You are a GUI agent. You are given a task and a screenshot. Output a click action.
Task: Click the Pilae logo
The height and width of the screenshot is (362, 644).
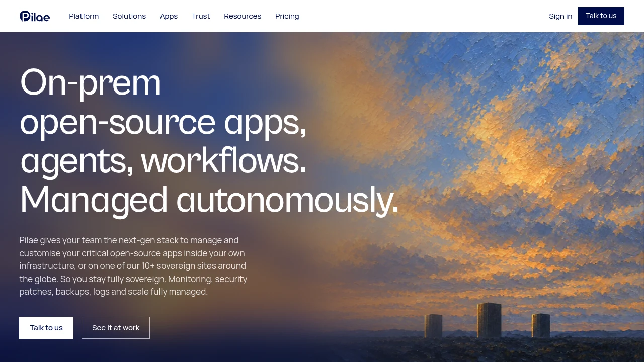coord(35,16)
